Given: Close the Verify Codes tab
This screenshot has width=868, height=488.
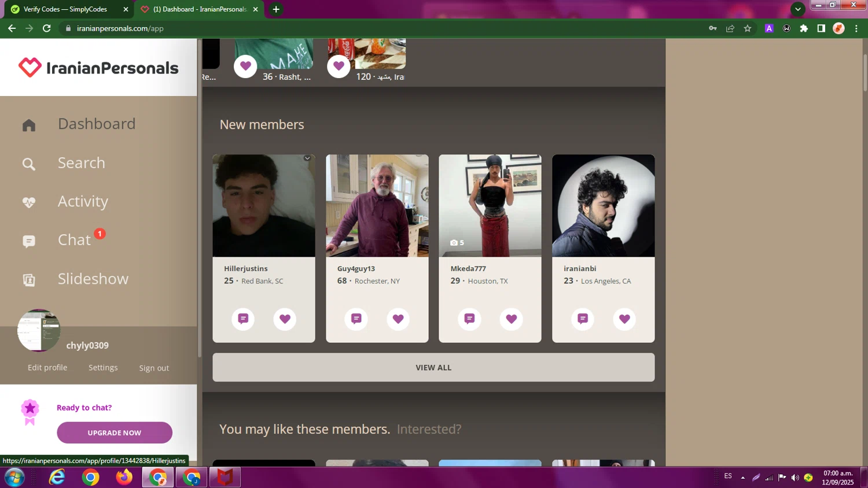Looking at the screenshot, I should [126, 9].
